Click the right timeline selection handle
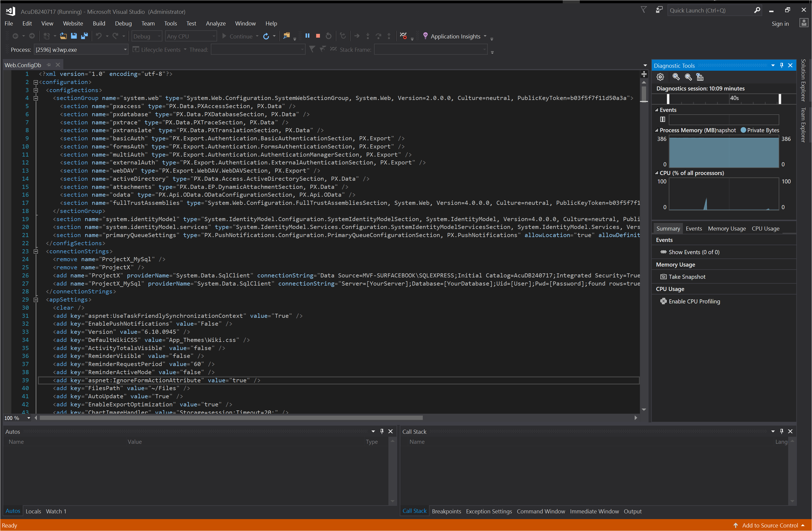Screen dimensions: 812x531 pyautogui.click(x=780, y=99)
